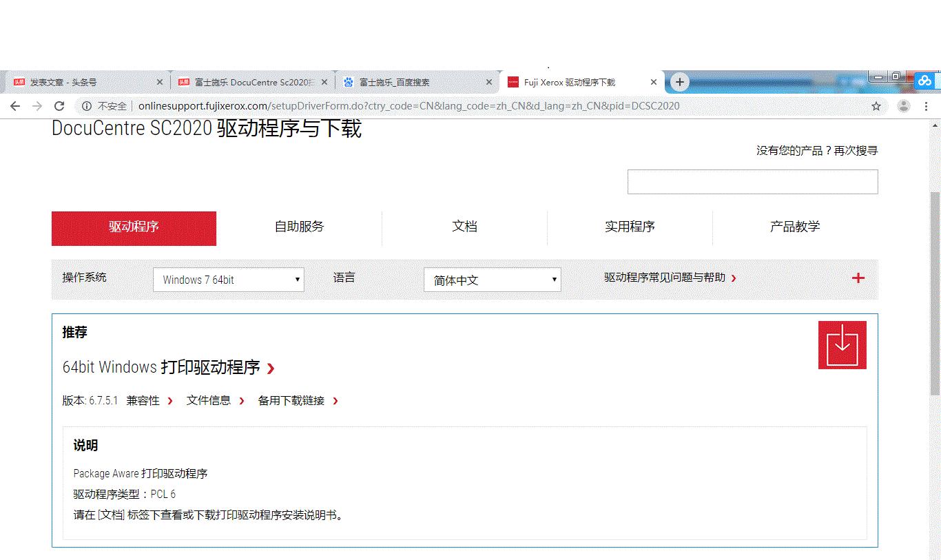This screenshot has height=560, width=941.
Task: Click the product search input field
Action: coord(752,181)
